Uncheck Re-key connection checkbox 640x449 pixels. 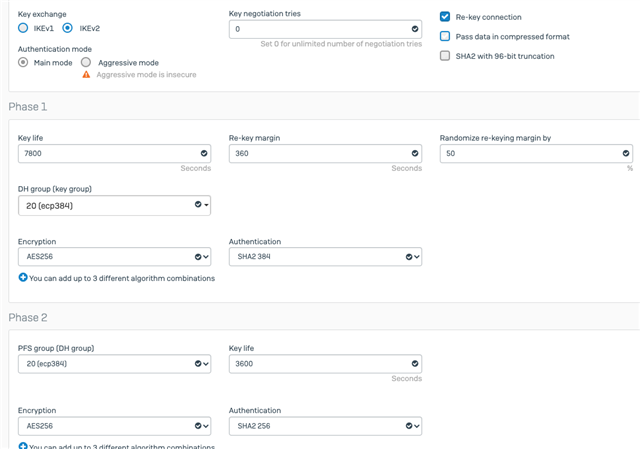[445, 17]
